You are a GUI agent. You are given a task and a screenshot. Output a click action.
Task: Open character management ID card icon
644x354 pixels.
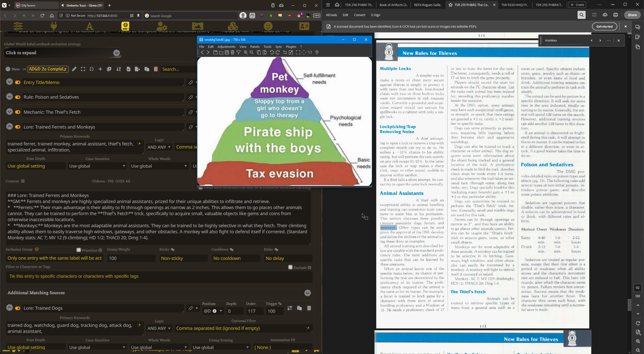(x=304, y=26)
